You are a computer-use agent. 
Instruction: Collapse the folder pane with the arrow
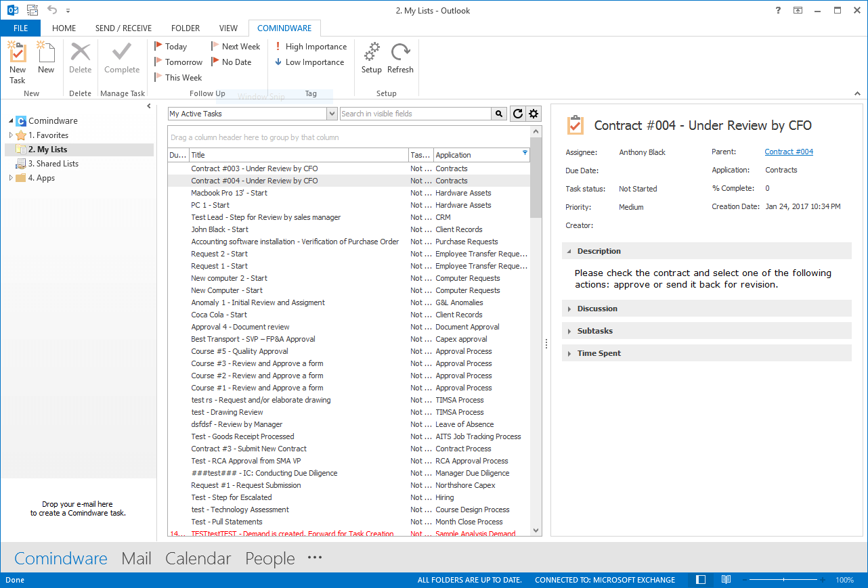coord(149,106)
